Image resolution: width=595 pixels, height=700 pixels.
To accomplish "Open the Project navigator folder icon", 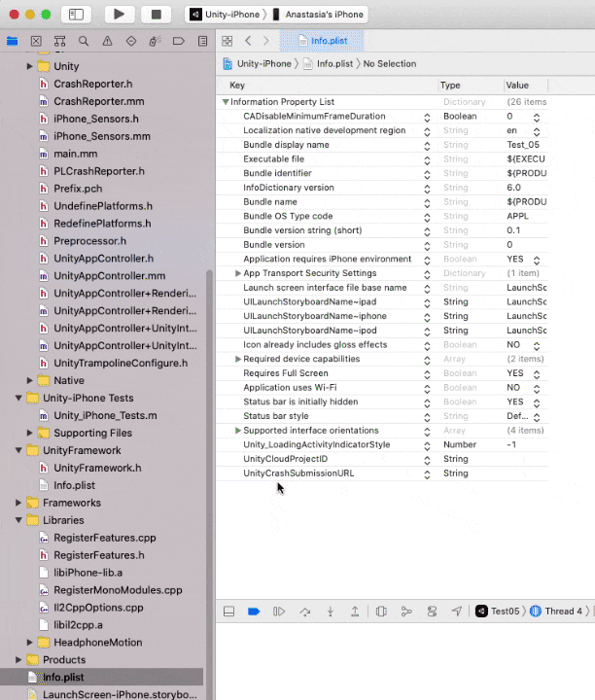I will [12, 41].
